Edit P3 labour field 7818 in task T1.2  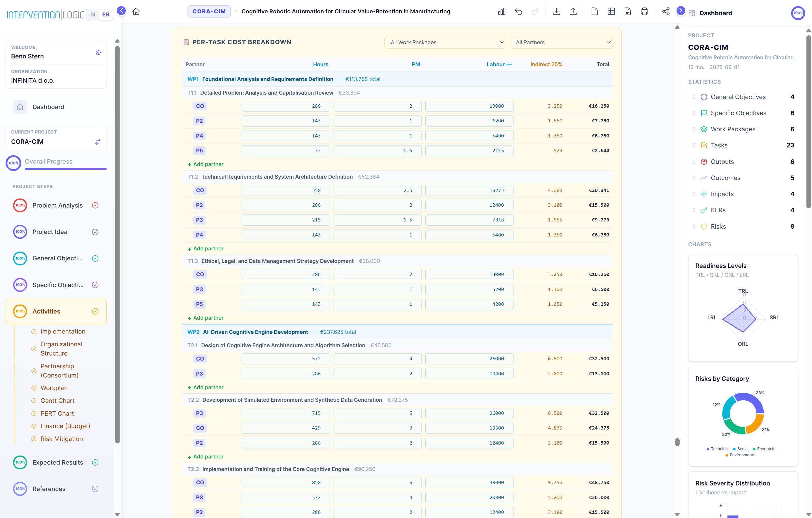(469, 220)
